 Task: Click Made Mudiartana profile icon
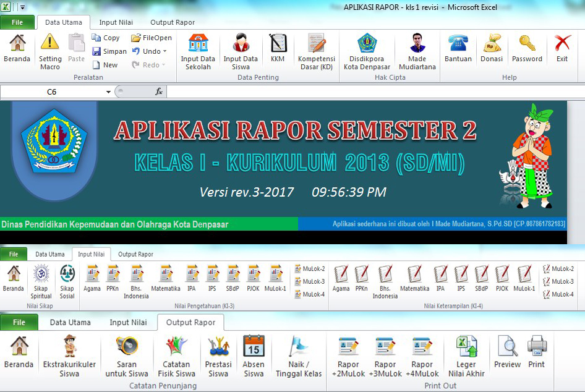tap(417, 43)
